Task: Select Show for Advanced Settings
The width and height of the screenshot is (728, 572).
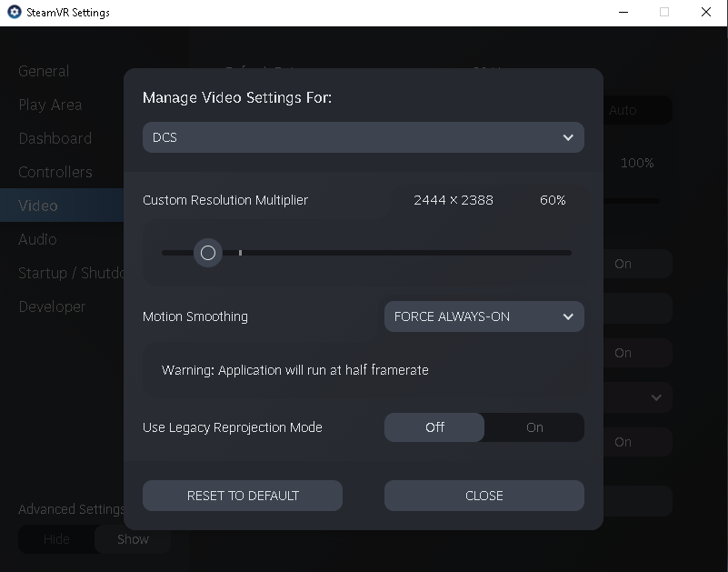Action: pyautogui.click(x=133, y=539)
